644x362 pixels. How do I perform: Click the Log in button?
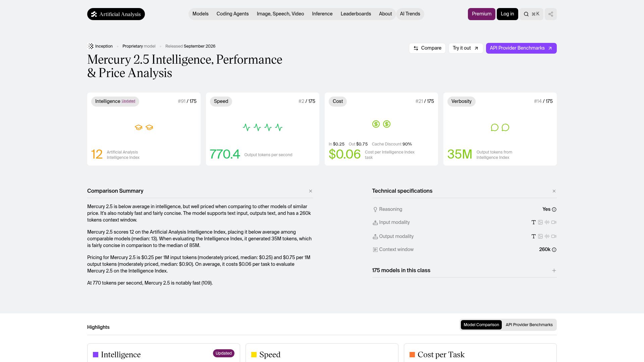[x=507, y=14]
